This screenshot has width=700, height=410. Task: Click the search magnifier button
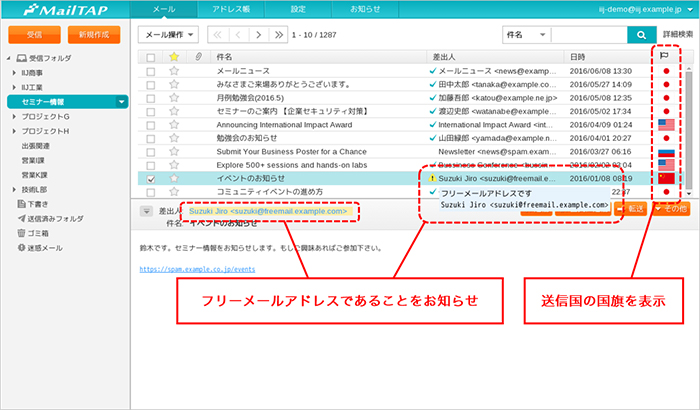coord(639,34)
